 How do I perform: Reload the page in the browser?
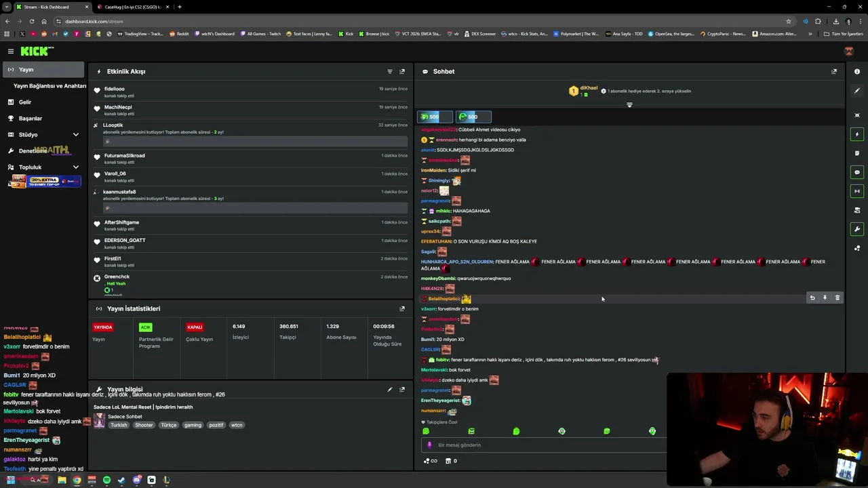point(31,21)
